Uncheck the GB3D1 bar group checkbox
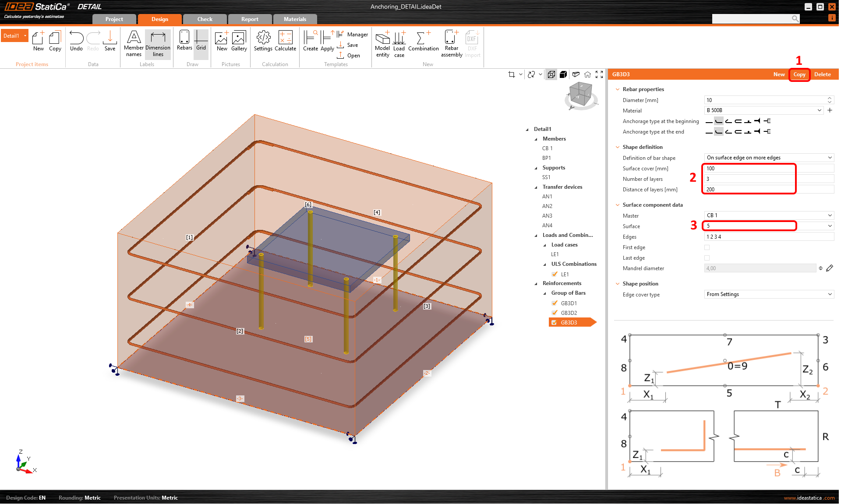841x504 pixels. coord(555,303)
